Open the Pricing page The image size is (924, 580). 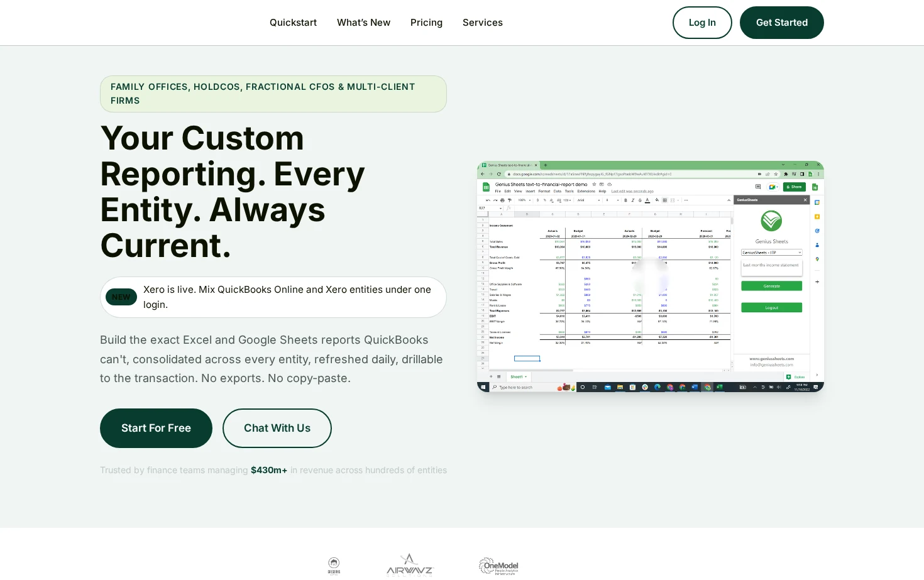click(426, 23)
